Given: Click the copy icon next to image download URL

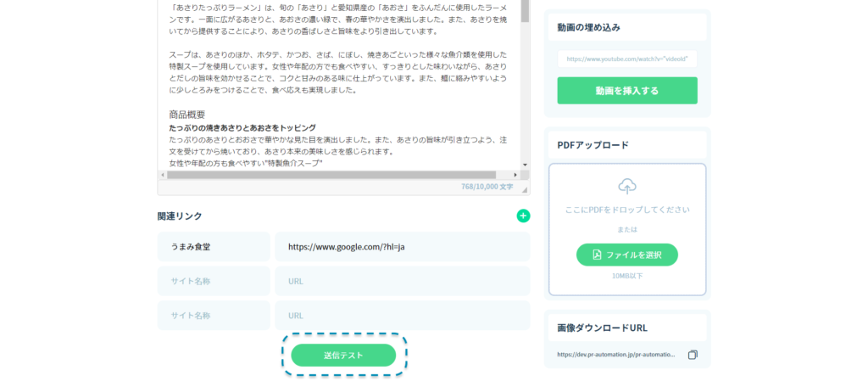Looking at the screenshot, I should click(x=693, y=355).
